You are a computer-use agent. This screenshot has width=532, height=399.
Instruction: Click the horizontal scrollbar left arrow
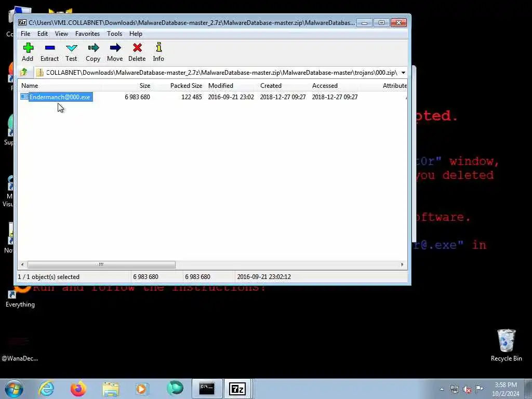[x=22, y=264]
